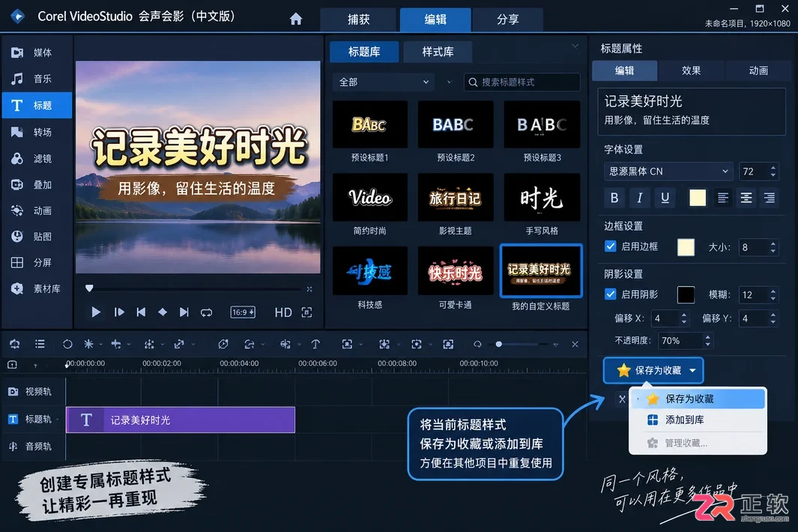Click the 音频轨 audio track icon
This screenshot has width=798, height=532.
[x=13, y=447]
